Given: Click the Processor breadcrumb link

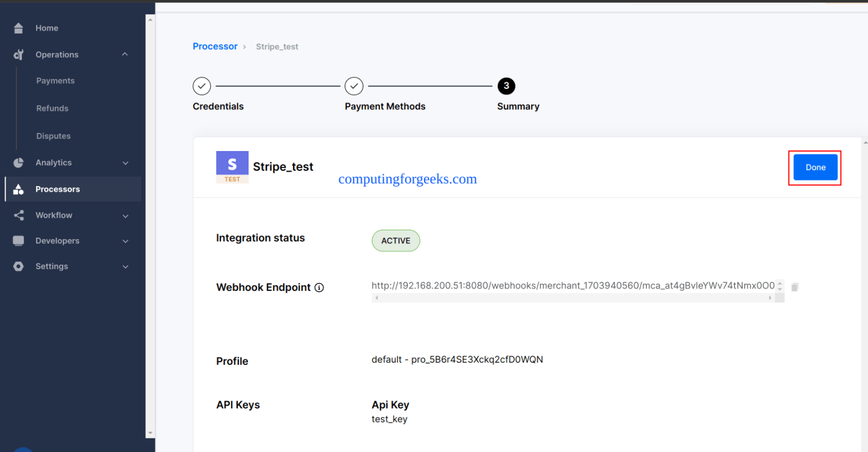Looking at the screenshot, I should pyautogui.click(x=215, y=46).
